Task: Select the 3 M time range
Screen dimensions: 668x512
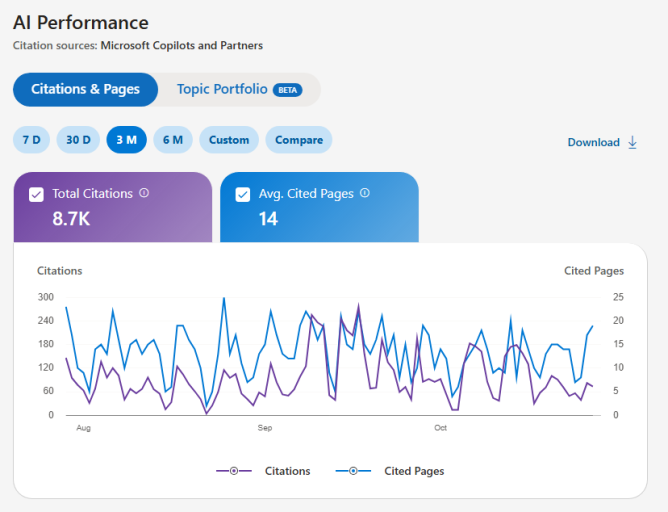Action: point(127,140)
